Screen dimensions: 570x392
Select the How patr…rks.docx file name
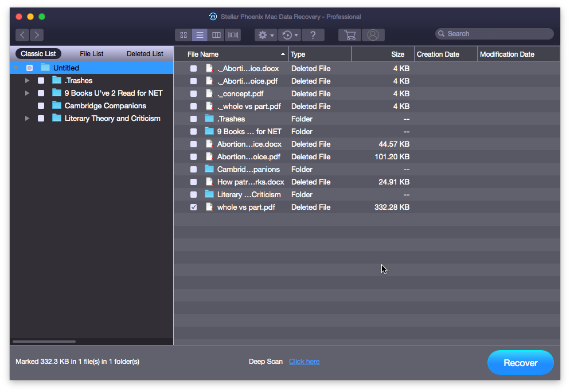point(251,182)
